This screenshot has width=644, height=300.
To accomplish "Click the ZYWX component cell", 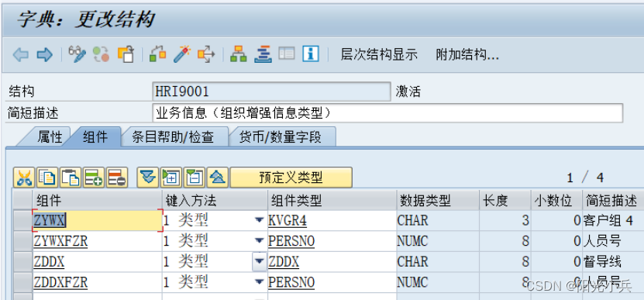I will (x=98, y=221).
